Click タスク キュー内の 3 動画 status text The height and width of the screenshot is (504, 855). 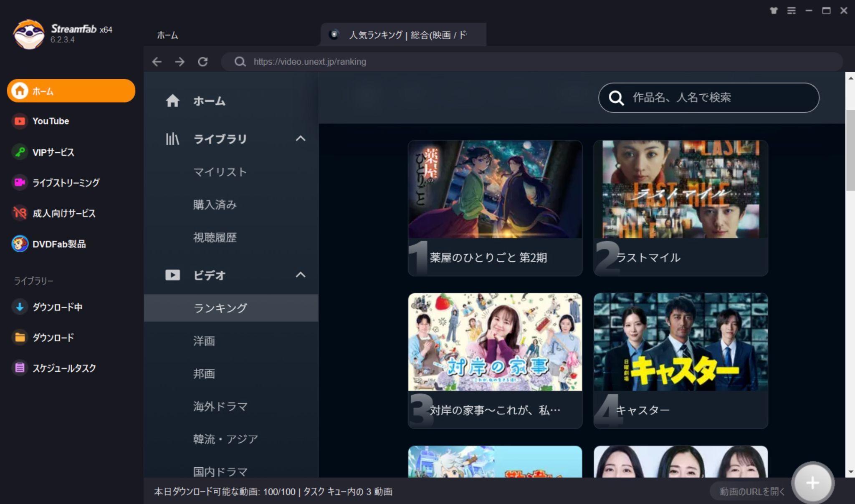(348, 491)
